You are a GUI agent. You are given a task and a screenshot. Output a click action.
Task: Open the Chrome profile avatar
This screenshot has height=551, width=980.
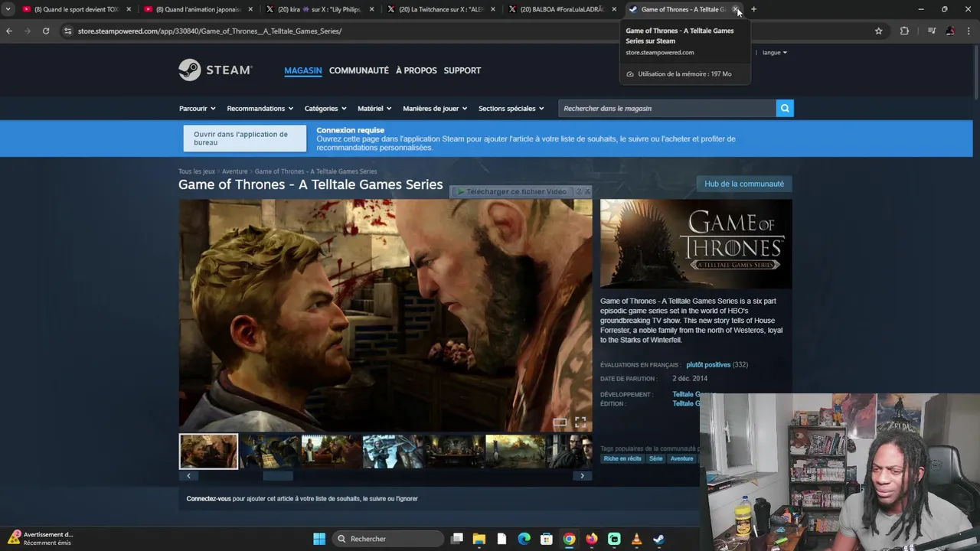pyautogui.click(x=950, y=31)
